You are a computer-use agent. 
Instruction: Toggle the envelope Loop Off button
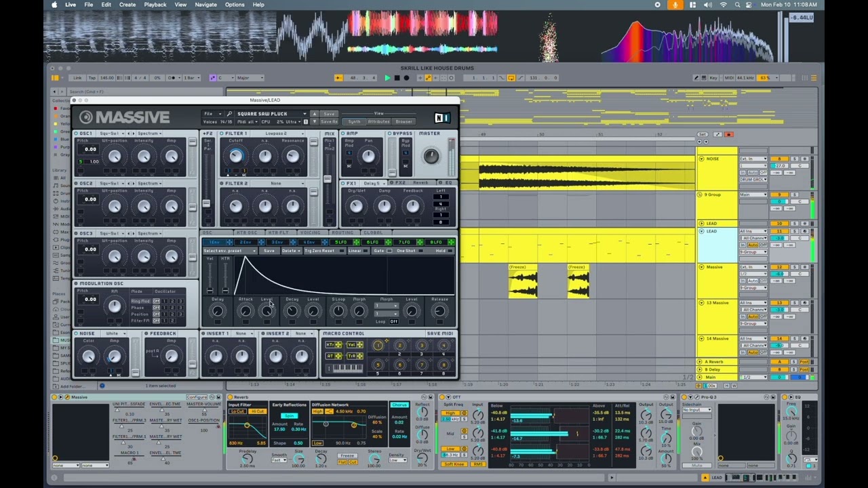pos(394,321)
